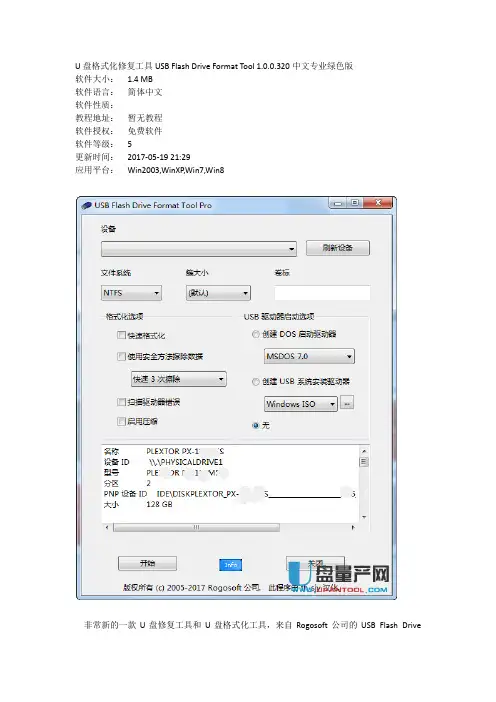This screenshot has height=702, width=496.
Task: Click the USB 驱动器启动选项 group label
Action: (279, 317)
